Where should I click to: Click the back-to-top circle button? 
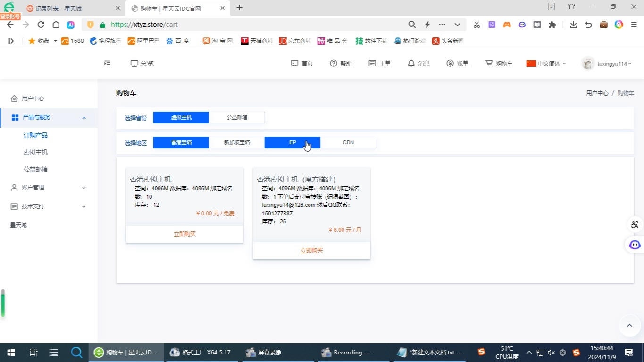(629, 325)
